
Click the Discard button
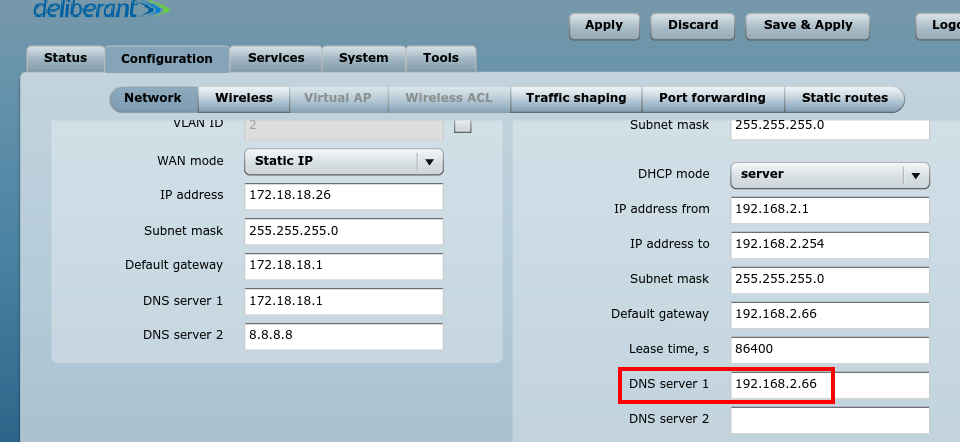(693, 26)
